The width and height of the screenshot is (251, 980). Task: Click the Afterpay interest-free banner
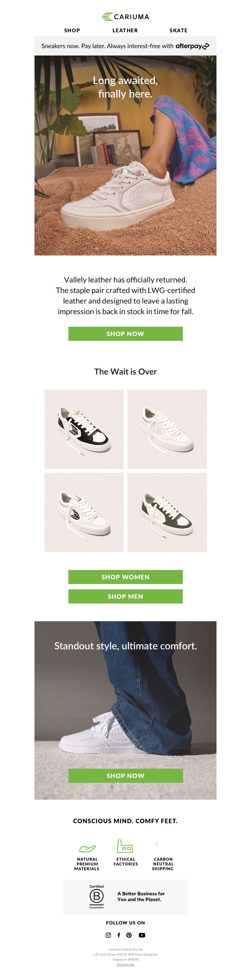(125, 46)
